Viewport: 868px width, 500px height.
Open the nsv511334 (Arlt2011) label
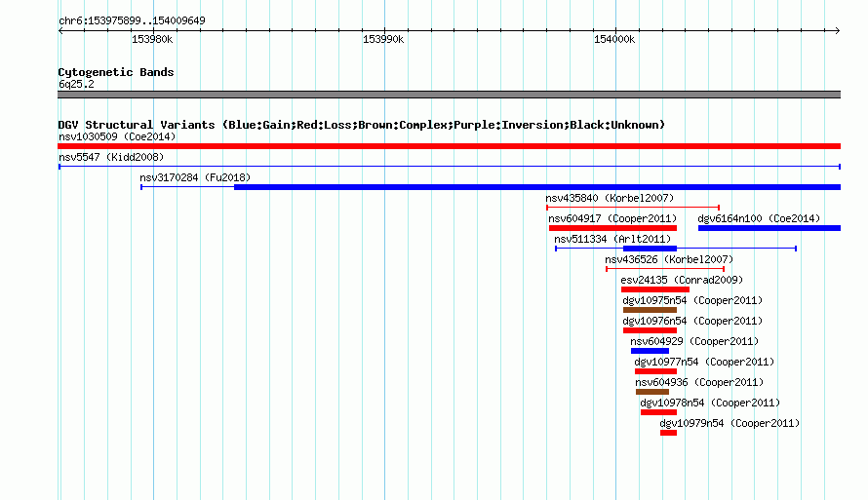coord(612,239)
